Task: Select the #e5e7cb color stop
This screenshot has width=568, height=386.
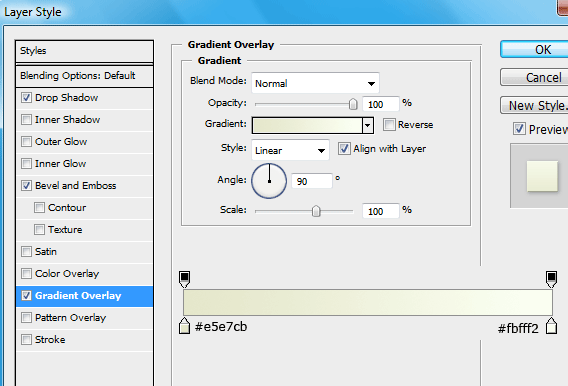Action: pos(184,326)
